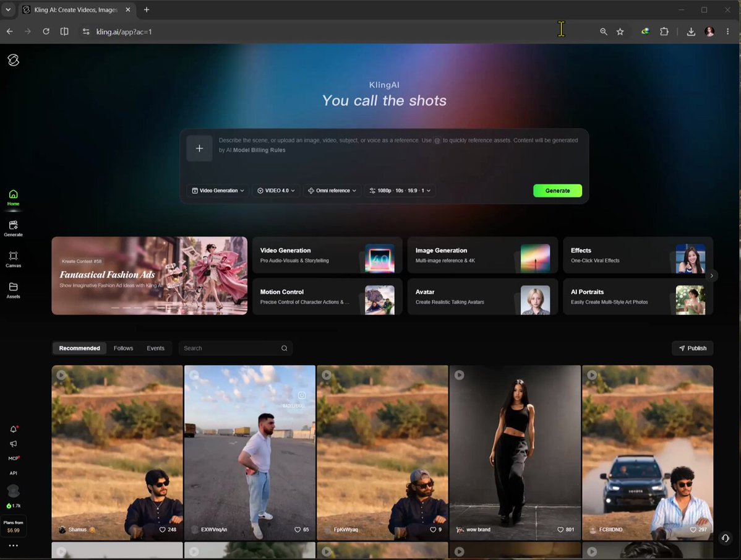Screen dimensions: 741x560
Task: Open the Image Generation feature card
Action: [x=482, y=255]
